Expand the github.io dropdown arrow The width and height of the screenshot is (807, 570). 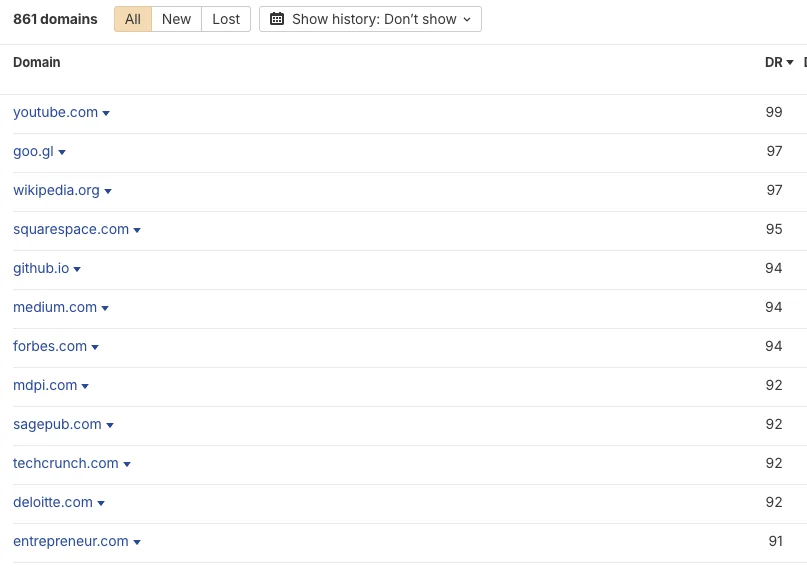point(77,270)
